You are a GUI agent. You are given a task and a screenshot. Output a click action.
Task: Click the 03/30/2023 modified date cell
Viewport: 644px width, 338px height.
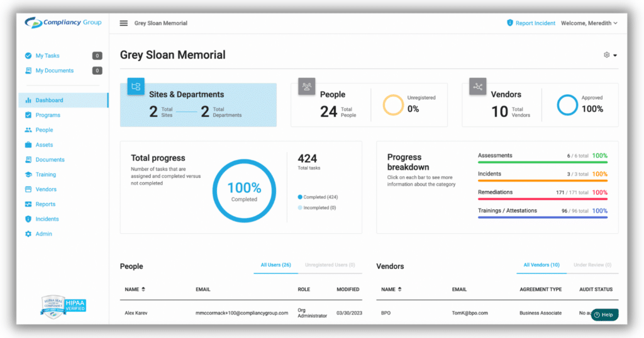tap(350, 313)
